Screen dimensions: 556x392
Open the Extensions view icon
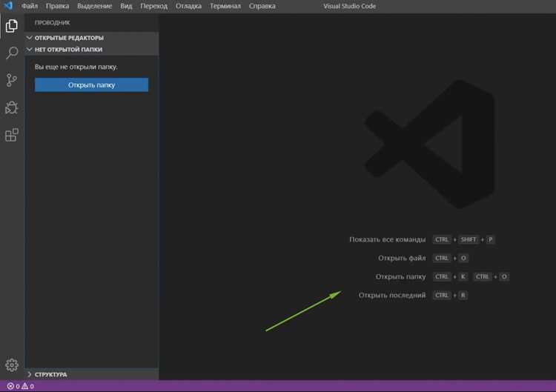point(12,135)
